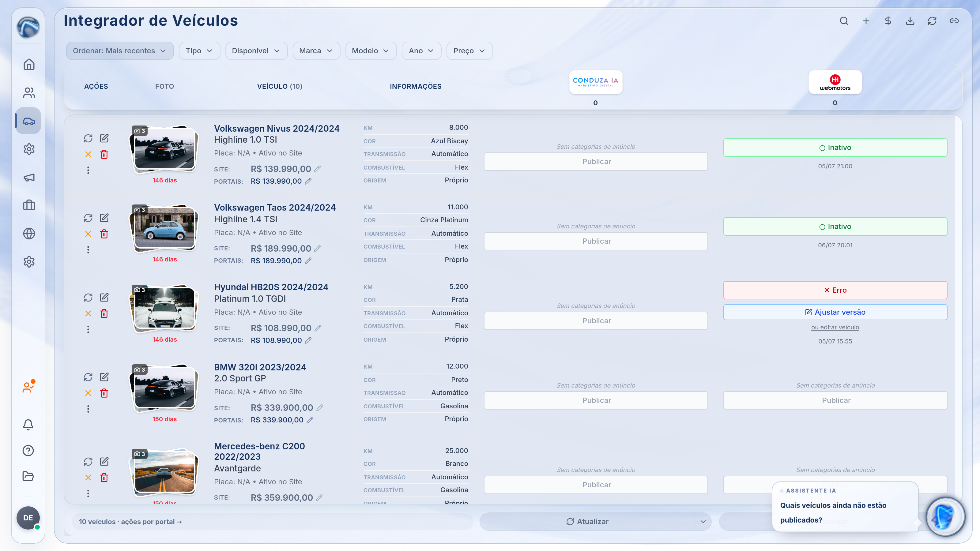Click the 10 veículos · ações por portal link
The width and height of the screenshot is (980, 551).
click(x=130, y=522)
